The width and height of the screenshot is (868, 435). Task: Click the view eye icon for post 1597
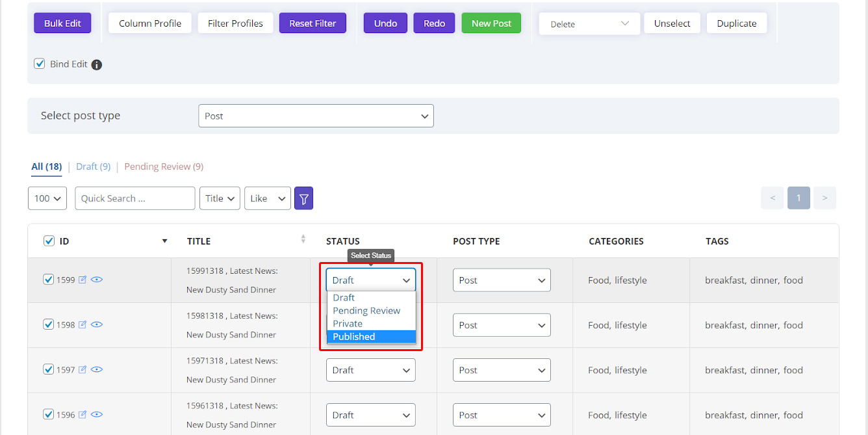pos(97,369)
